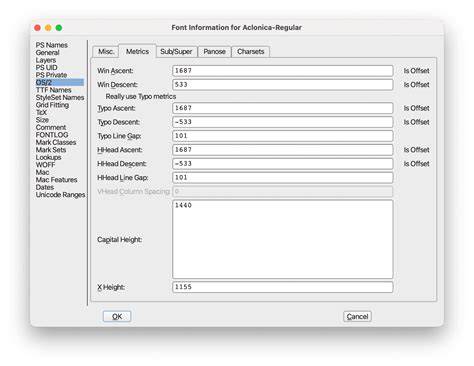Open the Mark Sets section
The width and height of the screenshot is (474, 366).
point(51,150)
